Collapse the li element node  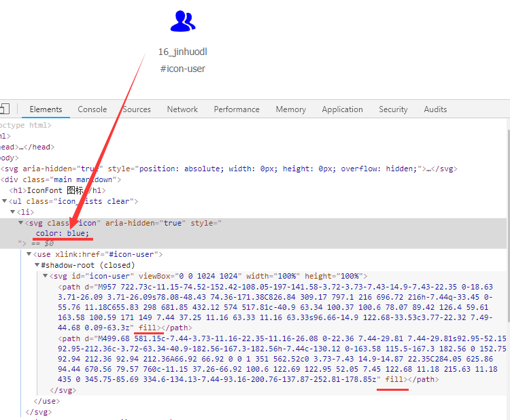coord(13,212)
